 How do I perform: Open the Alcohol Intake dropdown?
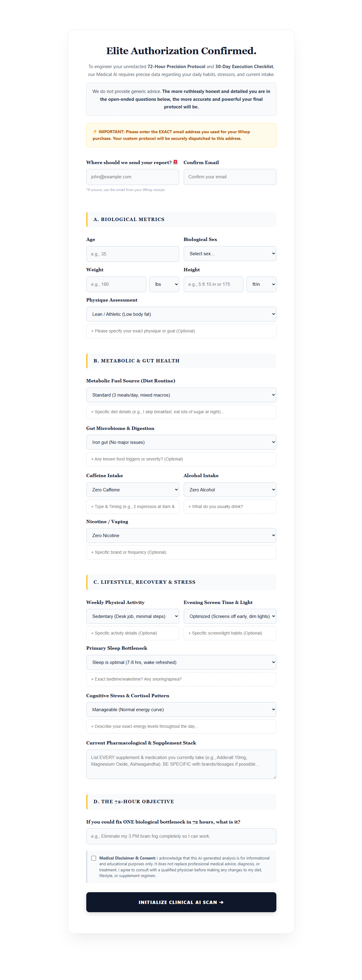[x=230, y=490]
